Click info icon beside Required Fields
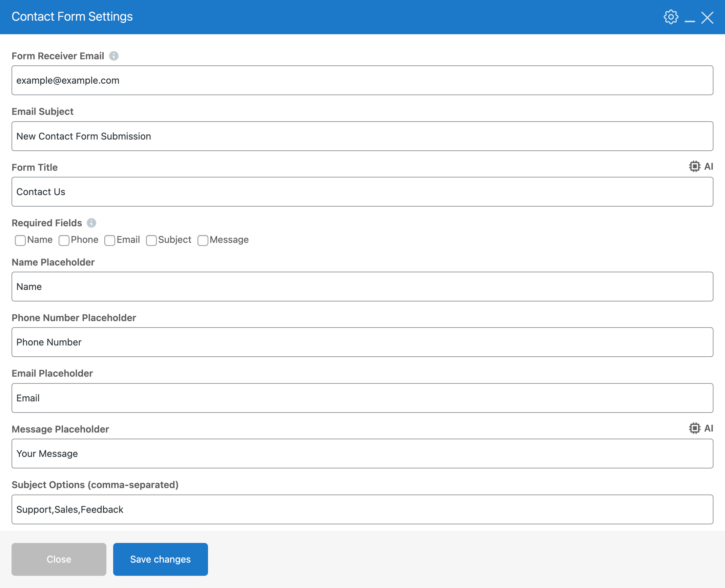The image size is (725, 588). (x=91, y=223)
